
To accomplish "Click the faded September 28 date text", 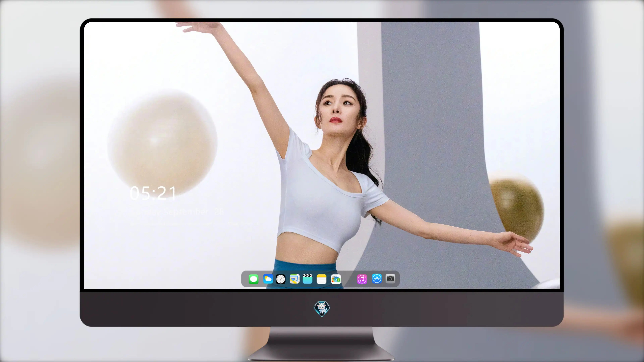I will click(177, 212).
